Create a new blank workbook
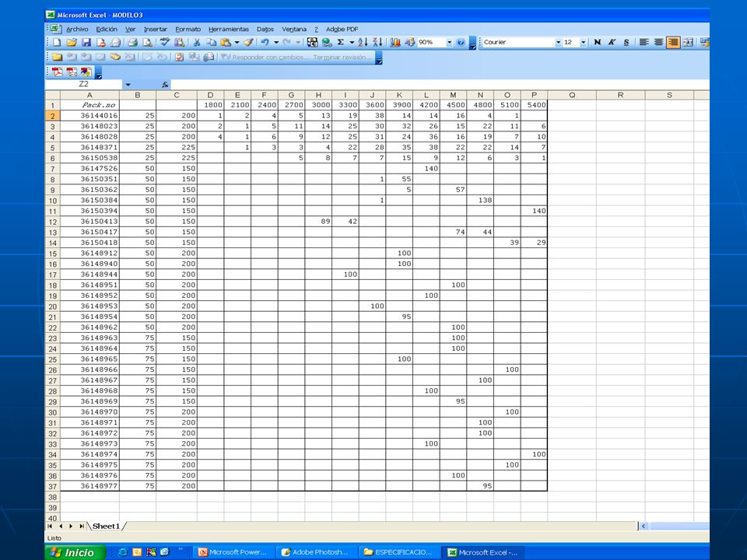This screenshot has width=747, height=560. pyautogui.click(x=57, y=42)
